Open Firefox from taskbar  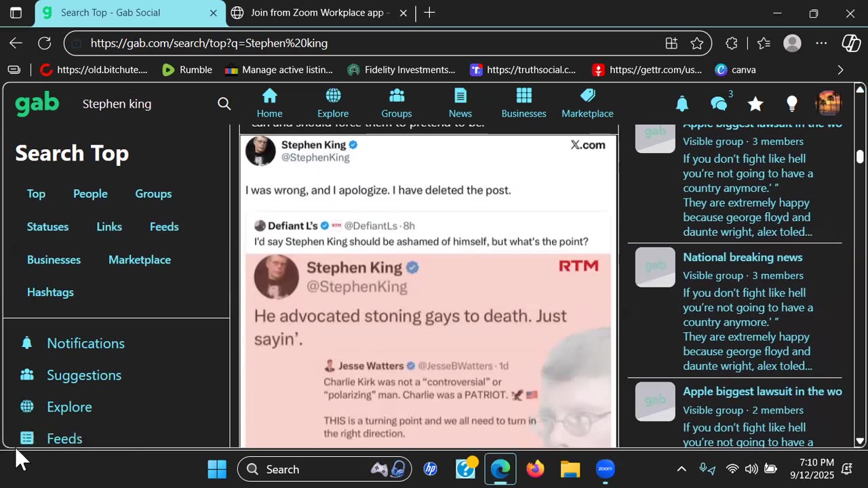(535, 469)
